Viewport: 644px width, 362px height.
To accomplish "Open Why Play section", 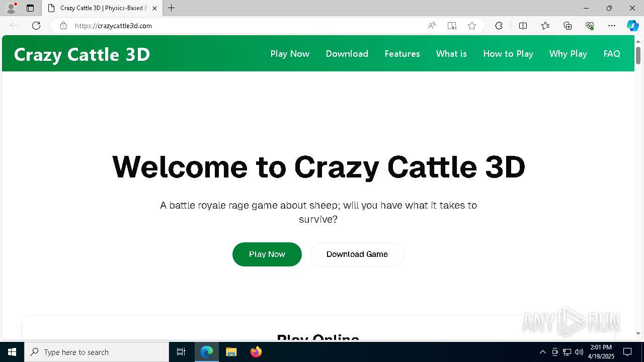I will tap(568, 54).
